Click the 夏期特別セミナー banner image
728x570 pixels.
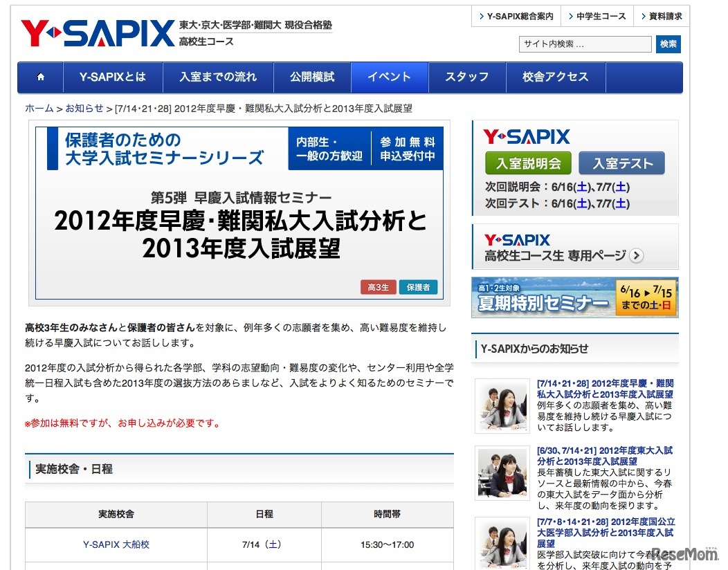[574, 297]
